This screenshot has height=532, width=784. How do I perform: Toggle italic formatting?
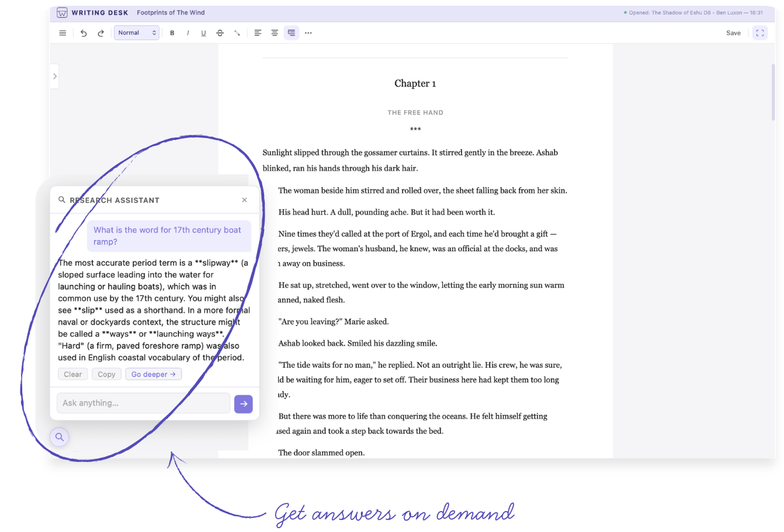pyautogui.click(x=188, y=33)
